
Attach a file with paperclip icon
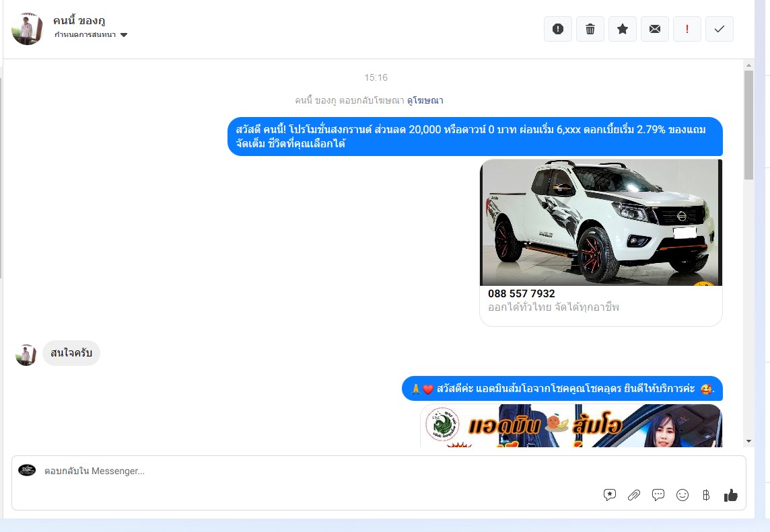(x=634, y=495)
